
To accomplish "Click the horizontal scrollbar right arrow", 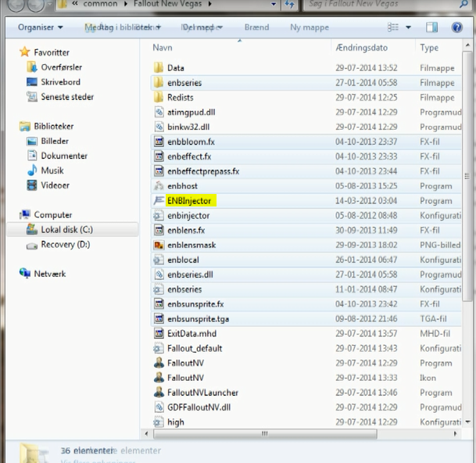I will click(x=455, y=434).
